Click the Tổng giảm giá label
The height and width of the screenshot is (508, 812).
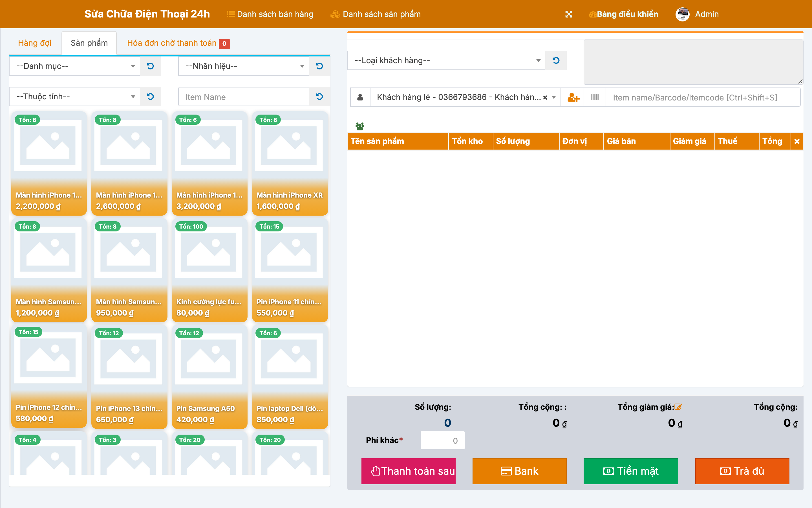pyautogui.click(x=646, y=407)
